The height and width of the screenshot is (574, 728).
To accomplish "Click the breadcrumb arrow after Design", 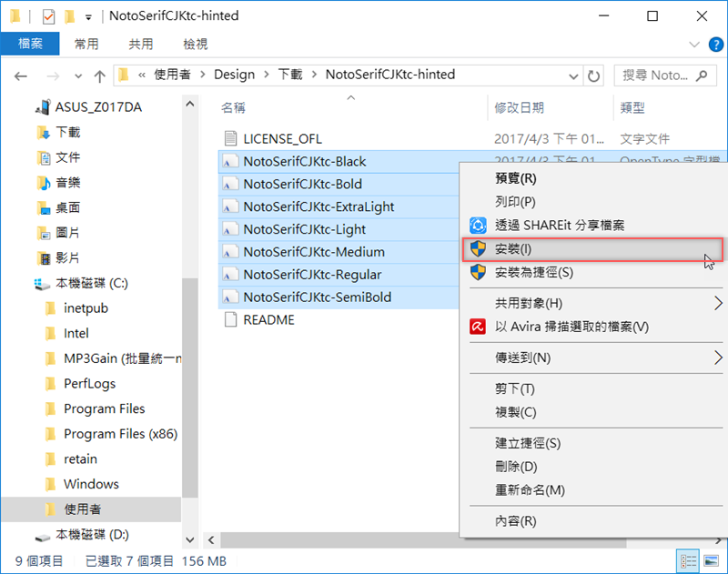I will (267, 75).
